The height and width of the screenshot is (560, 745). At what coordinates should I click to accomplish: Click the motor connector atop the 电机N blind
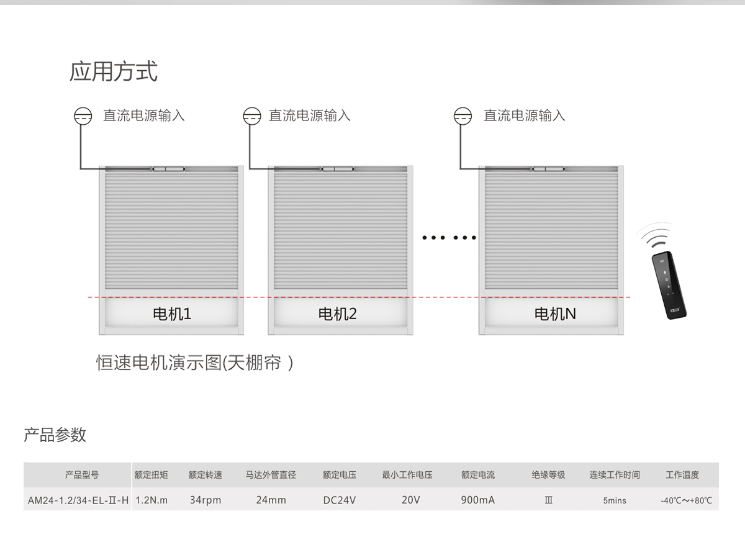(548, 169)
